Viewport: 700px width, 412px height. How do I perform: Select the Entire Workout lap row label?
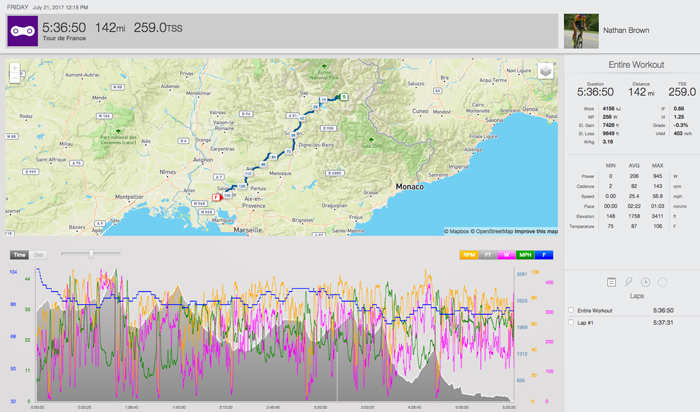coord(595,310)
